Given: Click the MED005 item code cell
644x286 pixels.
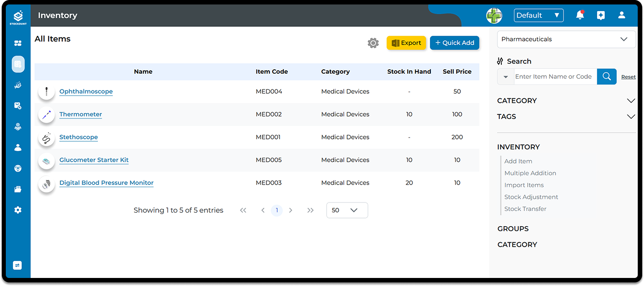Looking at the screenshot, I should pyautogui.click(x=269, y=160).
